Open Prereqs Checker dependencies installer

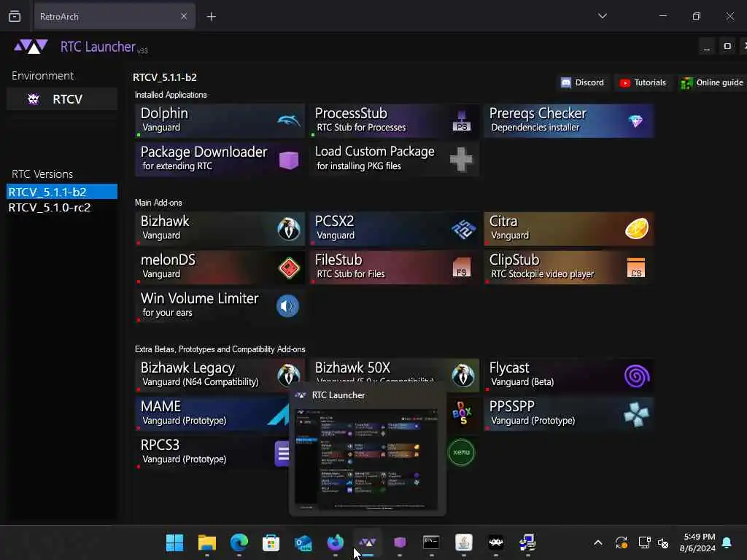[569, 121]
